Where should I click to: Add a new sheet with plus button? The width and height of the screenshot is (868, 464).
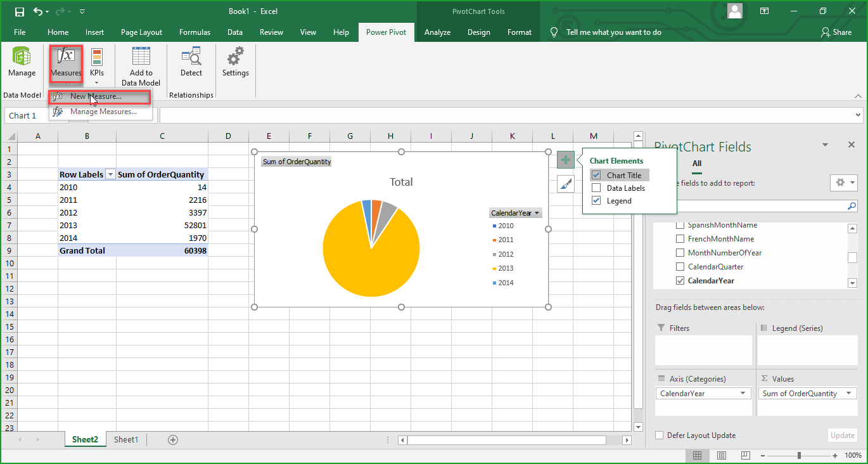tap(173, 440)
